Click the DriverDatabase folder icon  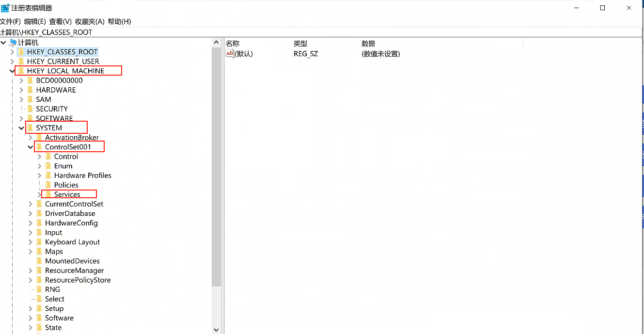click(39, 213)
